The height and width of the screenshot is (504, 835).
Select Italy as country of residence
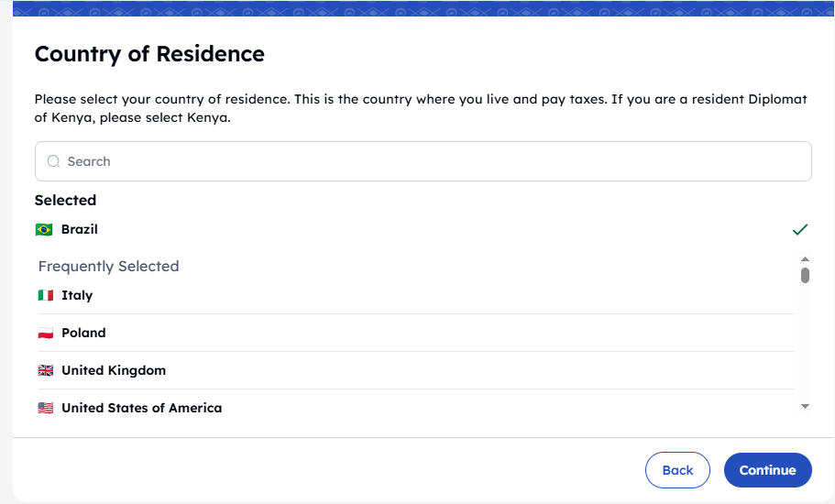77,295
